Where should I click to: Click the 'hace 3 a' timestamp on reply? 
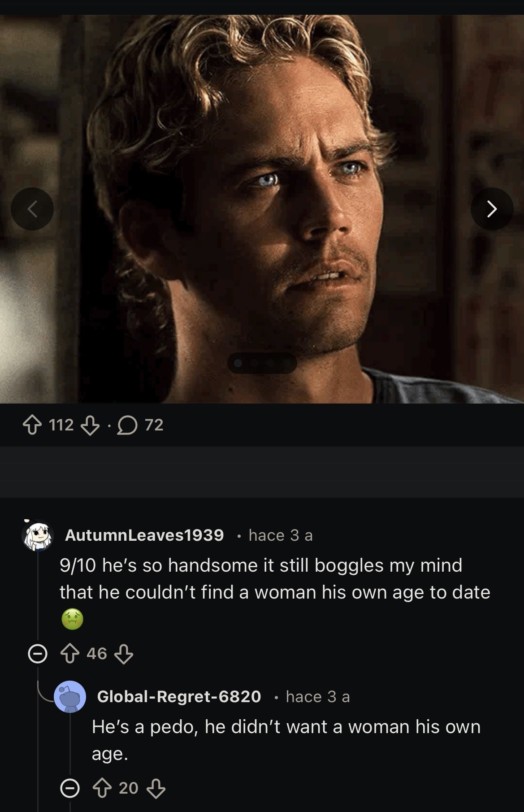click(x=318, y=696)
